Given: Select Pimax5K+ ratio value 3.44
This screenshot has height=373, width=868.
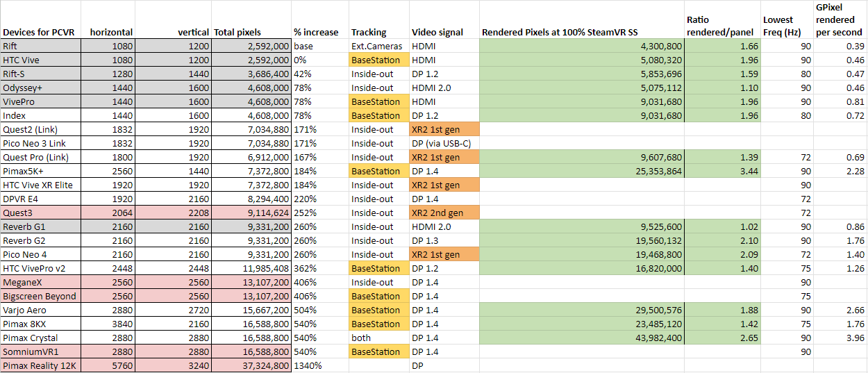Looking at the screenshot, I should click(722, 171).
